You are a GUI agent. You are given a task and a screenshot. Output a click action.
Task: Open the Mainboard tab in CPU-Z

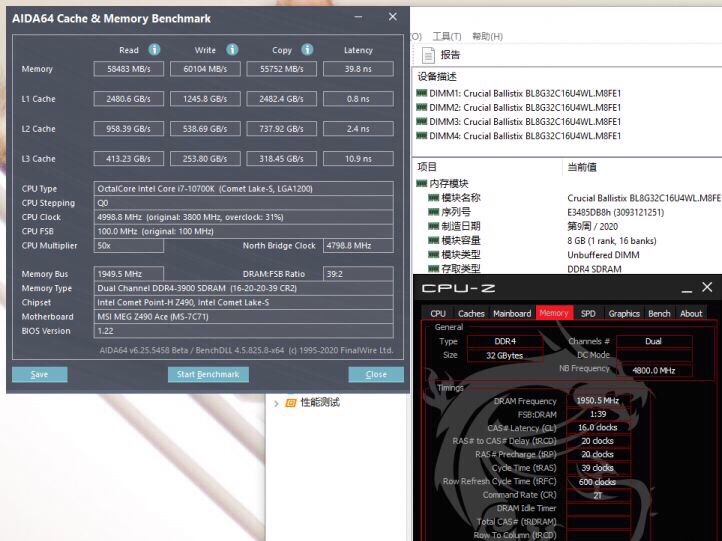(512, 313)
